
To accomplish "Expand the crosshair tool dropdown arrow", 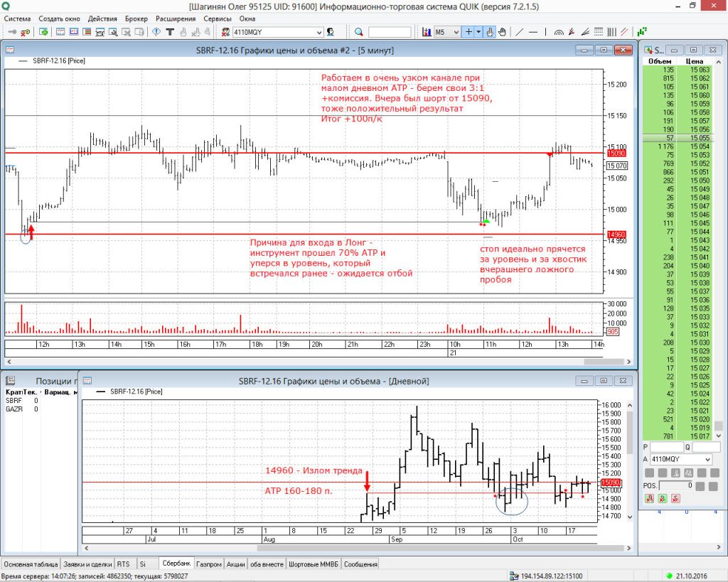I will tap(478, 32).
